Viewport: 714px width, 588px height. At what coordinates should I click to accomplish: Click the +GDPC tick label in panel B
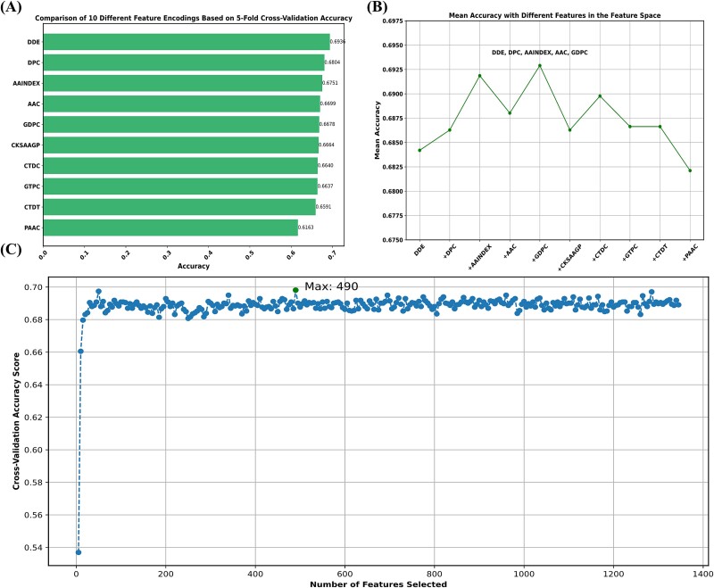[540, 253]
